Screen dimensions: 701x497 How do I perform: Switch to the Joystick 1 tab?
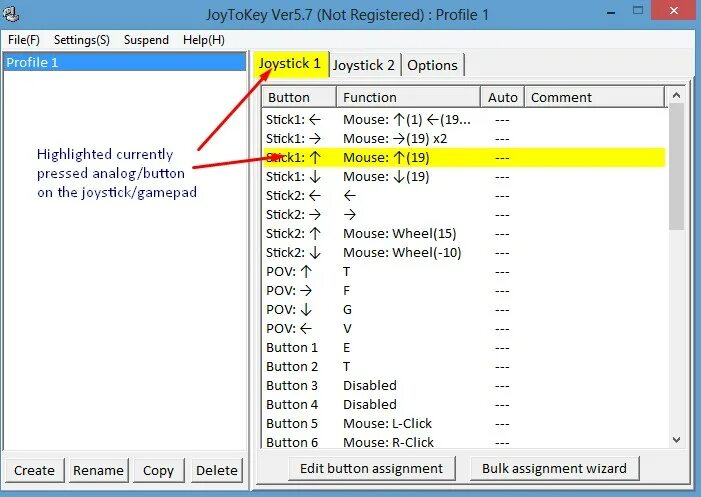(290, 64)
